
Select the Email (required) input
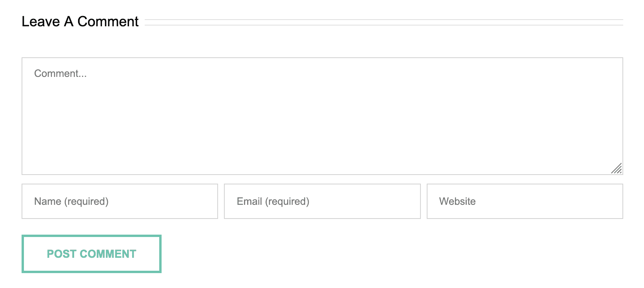(322, 201)
